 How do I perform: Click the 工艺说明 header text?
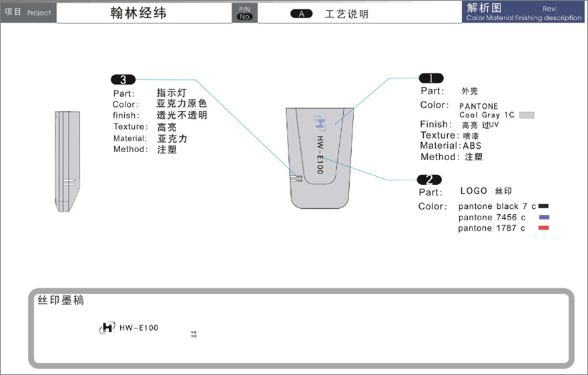click(346, 13)
